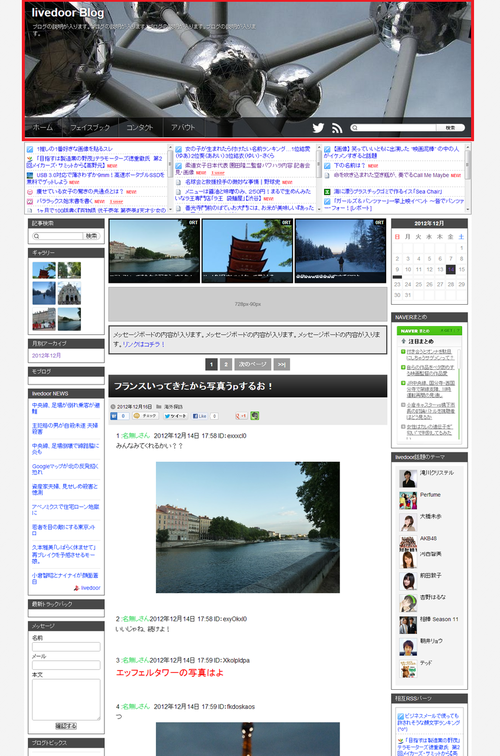Viewport: 500px width, 756px height.
Task: Click the Facebook Like button under post
Action: coord(200,416)
